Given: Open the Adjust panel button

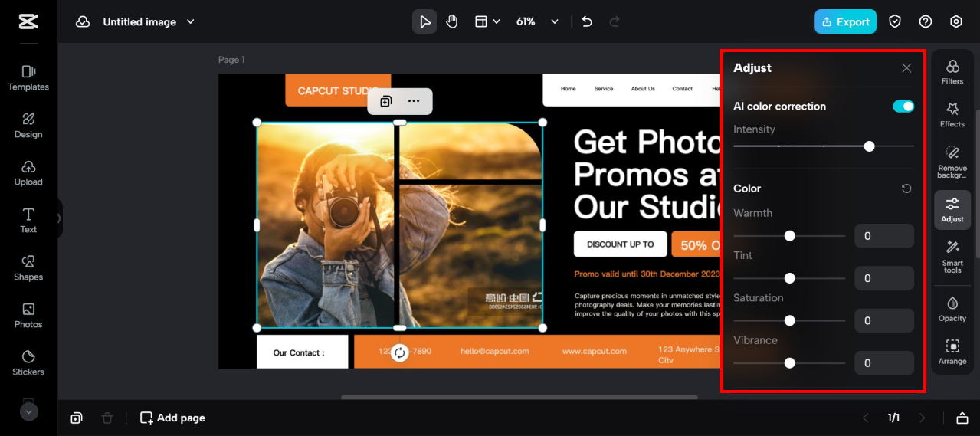Looking at the screenshot, I should 952,210.
